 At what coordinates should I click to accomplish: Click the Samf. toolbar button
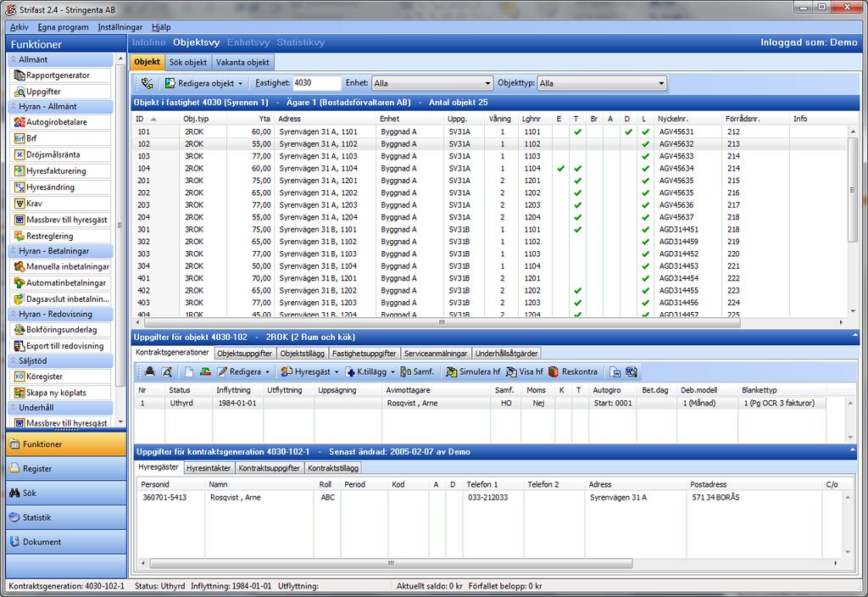click(417, 371)
